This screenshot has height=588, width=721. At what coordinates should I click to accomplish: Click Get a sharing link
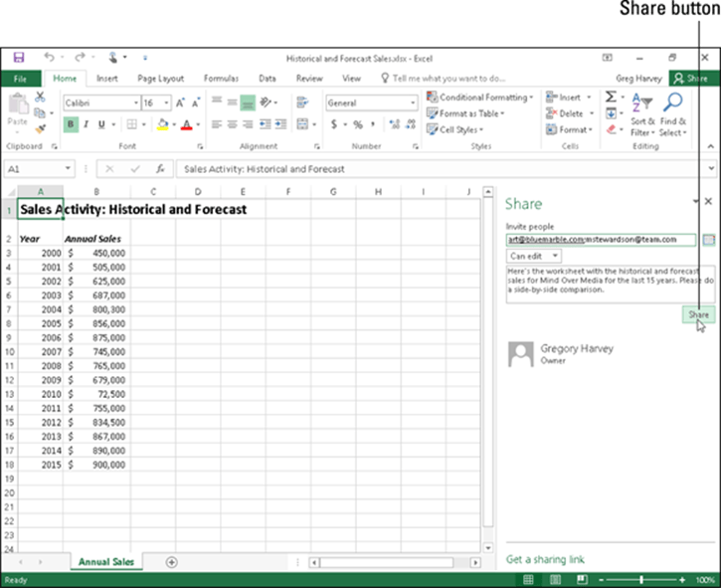(545, 559)
